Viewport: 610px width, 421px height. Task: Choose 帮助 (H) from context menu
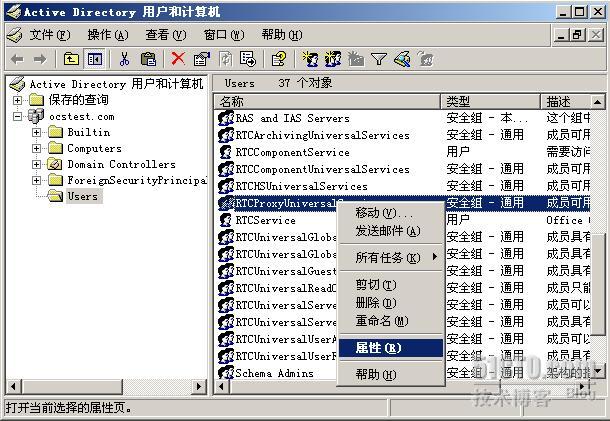(391, 374)
